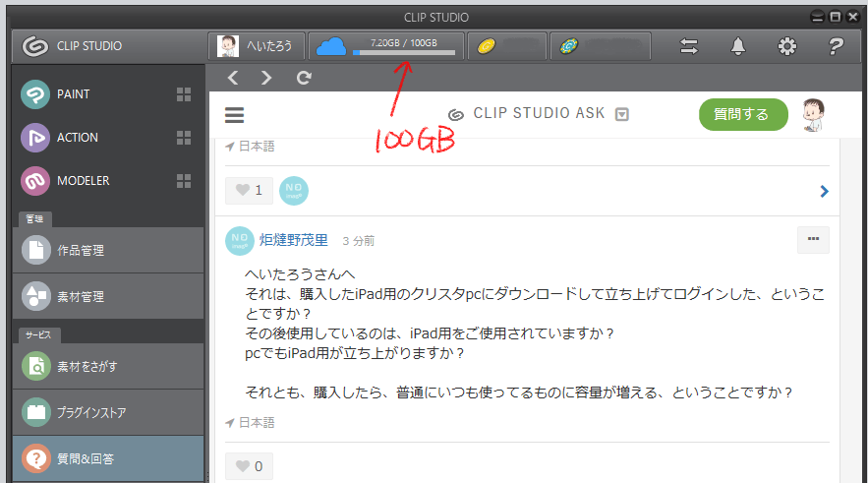Open settings gear

coord(787,46)
